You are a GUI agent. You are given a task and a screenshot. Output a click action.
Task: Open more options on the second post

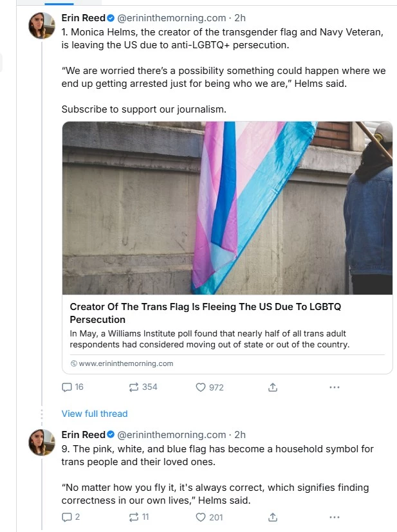334,517
